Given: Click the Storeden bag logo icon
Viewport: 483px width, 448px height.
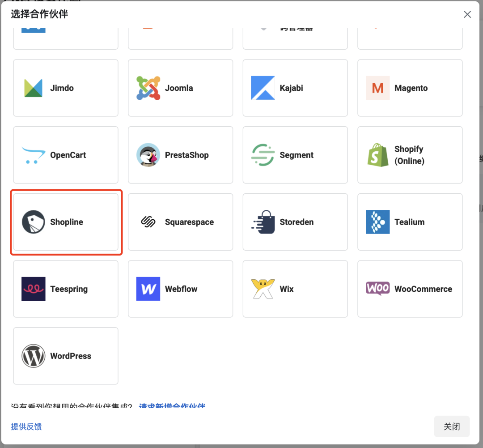Looking at the screenshot, I should point(263,222).
